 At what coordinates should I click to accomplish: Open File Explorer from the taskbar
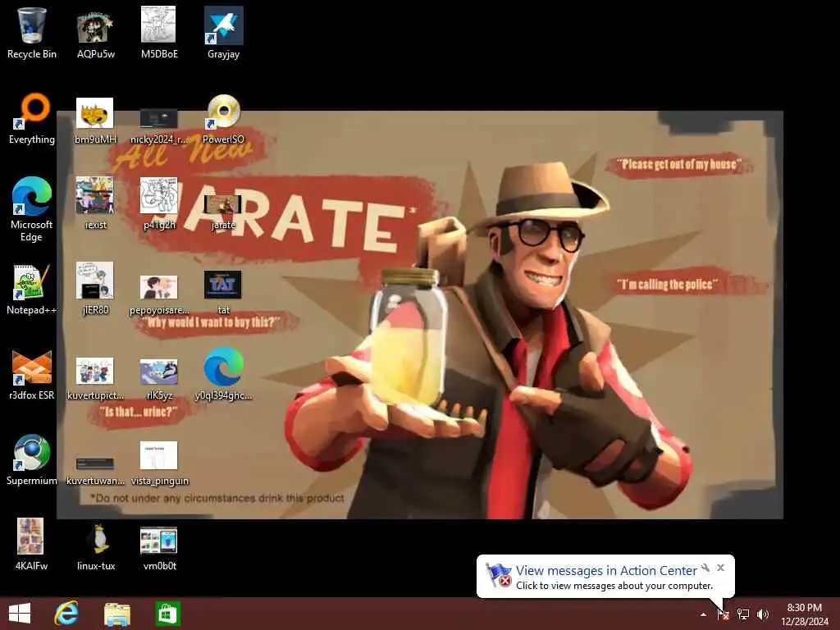click(116, 614)
